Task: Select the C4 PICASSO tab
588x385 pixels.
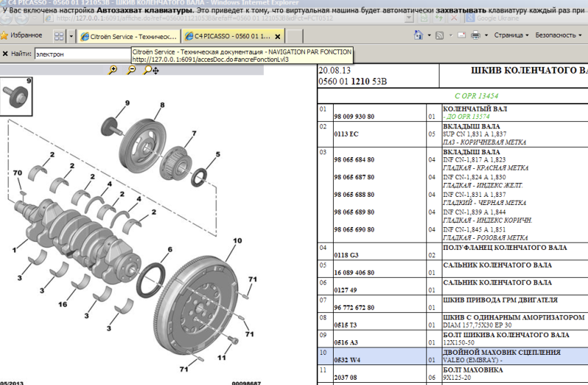Action: 227,35
